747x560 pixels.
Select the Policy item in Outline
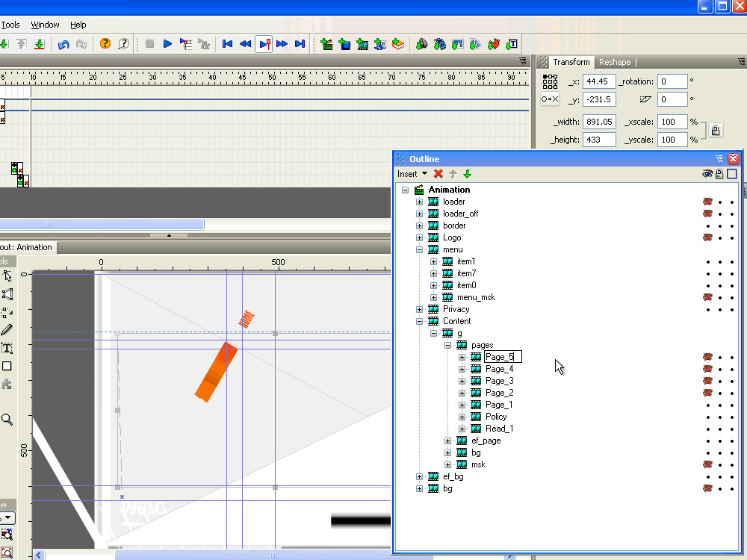496,417
